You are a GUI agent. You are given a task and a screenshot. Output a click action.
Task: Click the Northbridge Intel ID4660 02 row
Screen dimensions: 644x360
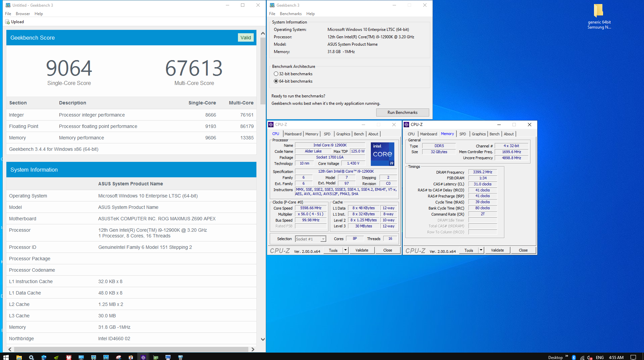click(131, 339)
